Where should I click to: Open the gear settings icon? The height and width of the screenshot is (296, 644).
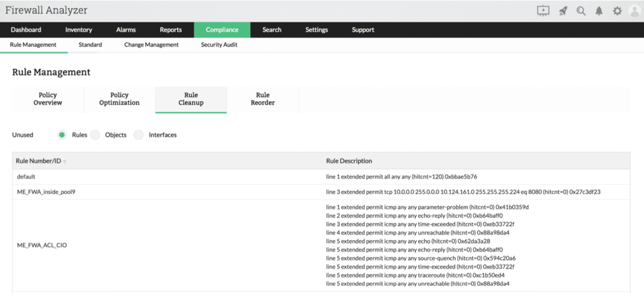coord(617,11)
